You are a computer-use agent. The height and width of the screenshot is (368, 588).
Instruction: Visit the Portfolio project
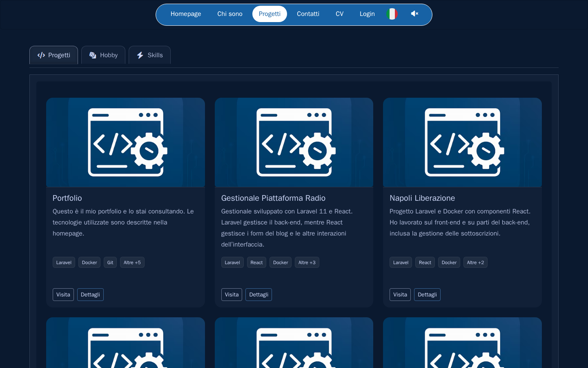[x=63, y=294]
